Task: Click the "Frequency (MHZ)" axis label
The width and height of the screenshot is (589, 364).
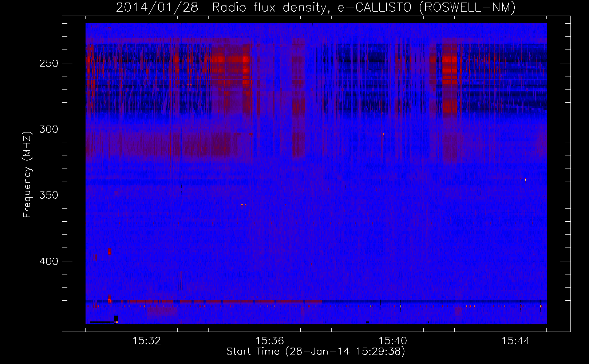Action: click(x=27, y=174)
